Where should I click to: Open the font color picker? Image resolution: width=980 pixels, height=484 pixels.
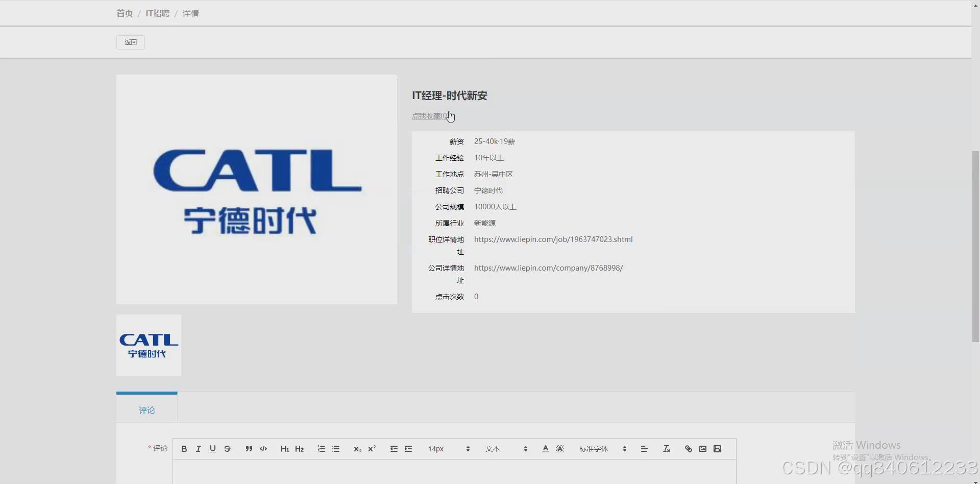click(x=546, y=449)
